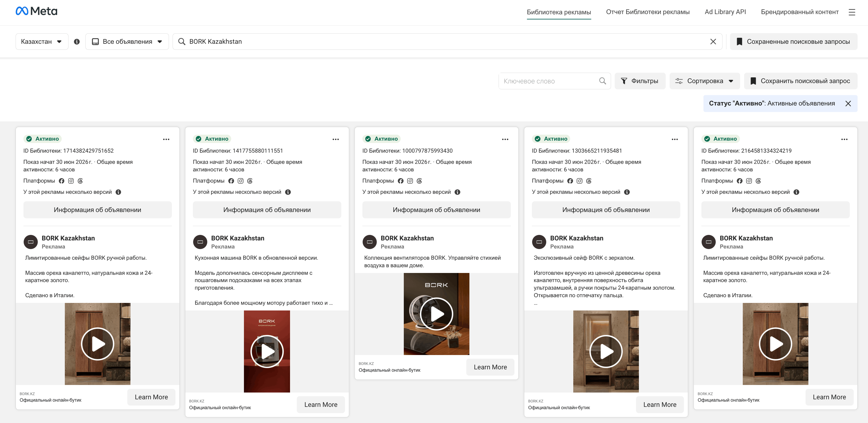Viewport: 868px width, 423px height.
Task: Click Learn More on ad 1714382429751652
Action: pos(151,397)
